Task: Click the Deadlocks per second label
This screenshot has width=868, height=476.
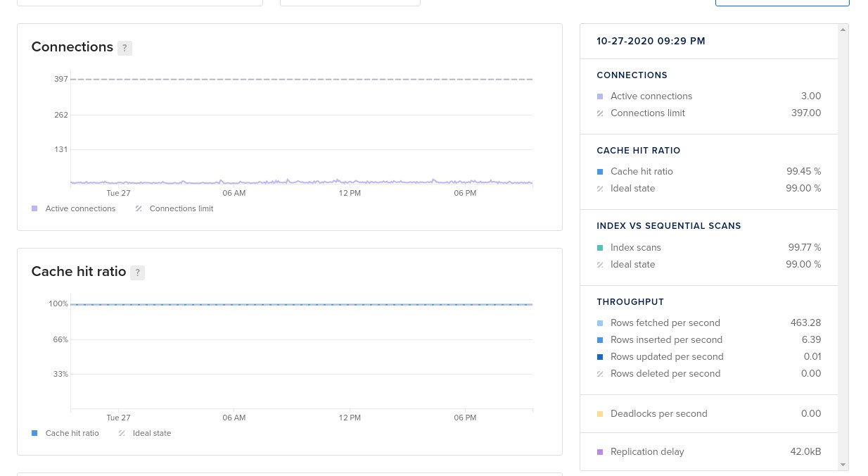Action: pyautogui.click(x=659, y=414)
